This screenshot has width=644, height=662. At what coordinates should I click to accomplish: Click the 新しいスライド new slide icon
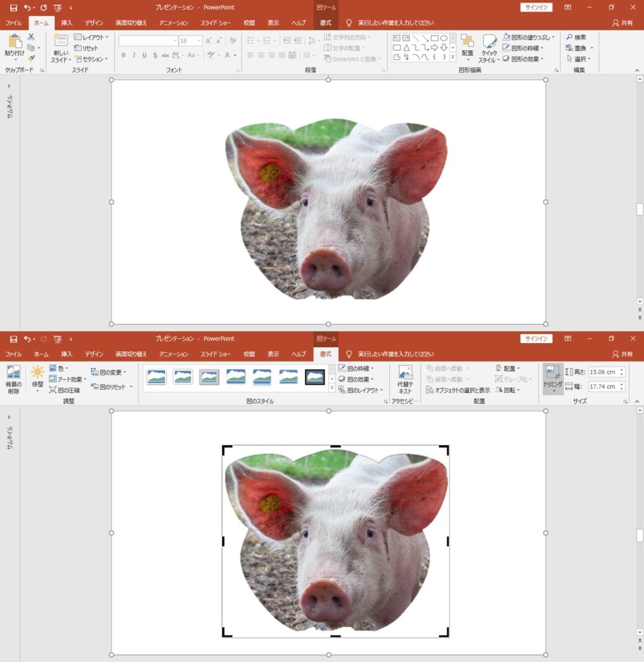click(x=61, y=47)
